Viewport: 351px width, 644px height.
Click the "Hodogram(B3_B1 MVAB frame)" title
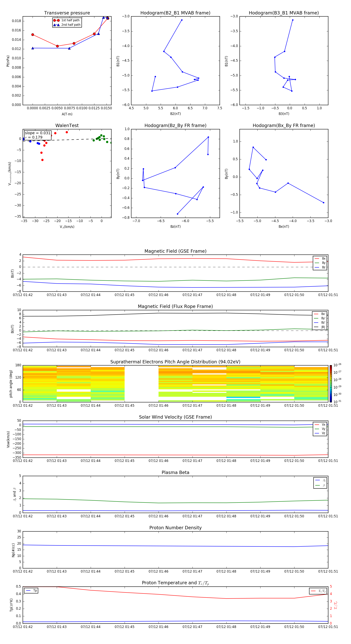tap(284, 13)
